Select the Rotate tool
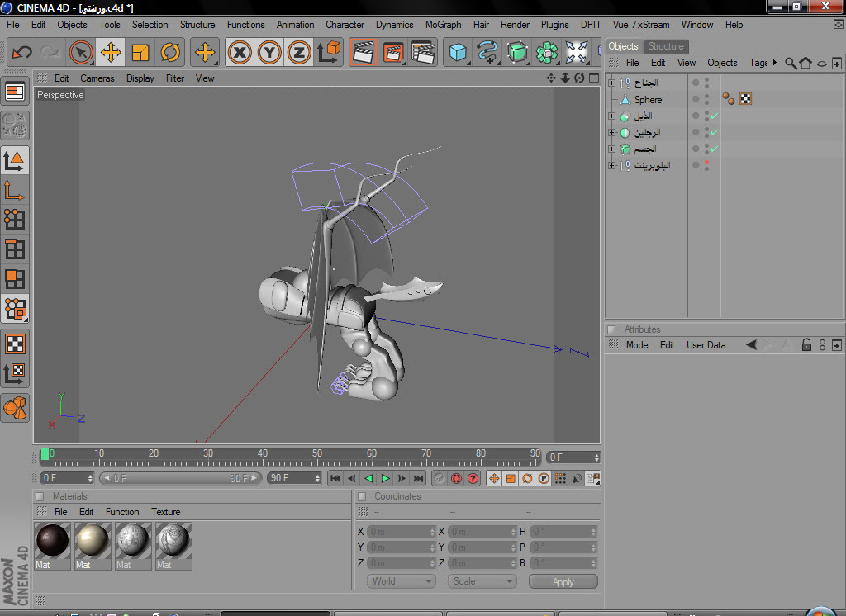This screenshot has height=616, width=846. [x=170, y=53]
